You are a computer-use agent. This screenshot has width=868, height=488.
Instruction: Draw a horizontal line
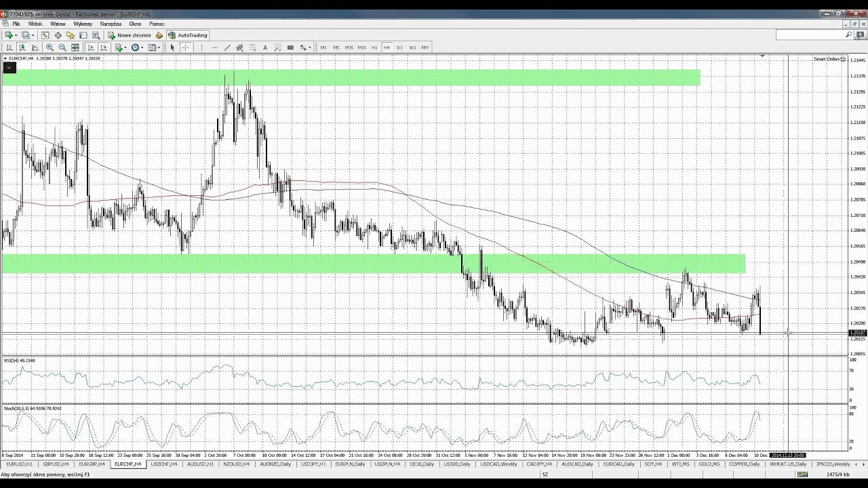pyautogui.click(x=214, y=47)
